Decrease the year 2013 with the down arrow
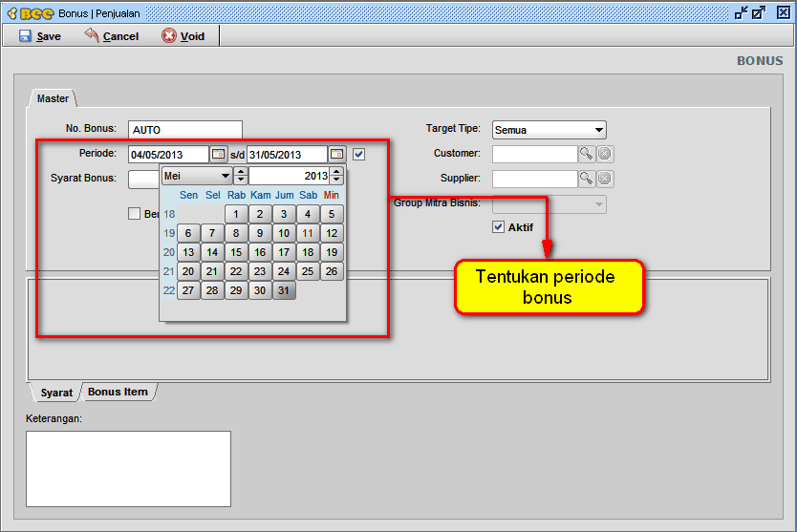Image resolution: width=797 pixels, height=532 pixels. pos(336,180)
